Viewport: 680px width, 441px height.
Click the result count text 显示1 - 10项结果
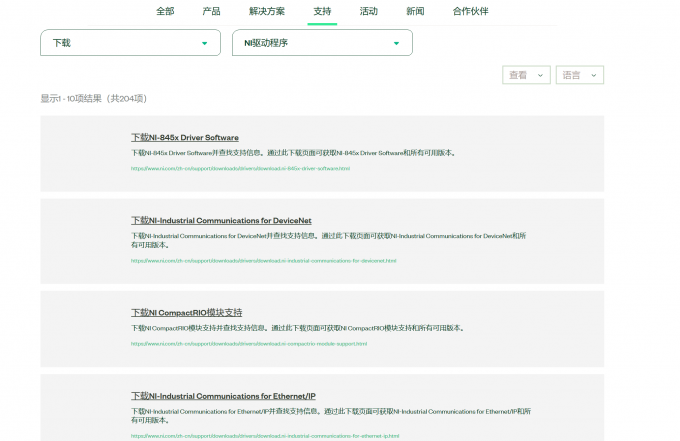coord(94,99)
